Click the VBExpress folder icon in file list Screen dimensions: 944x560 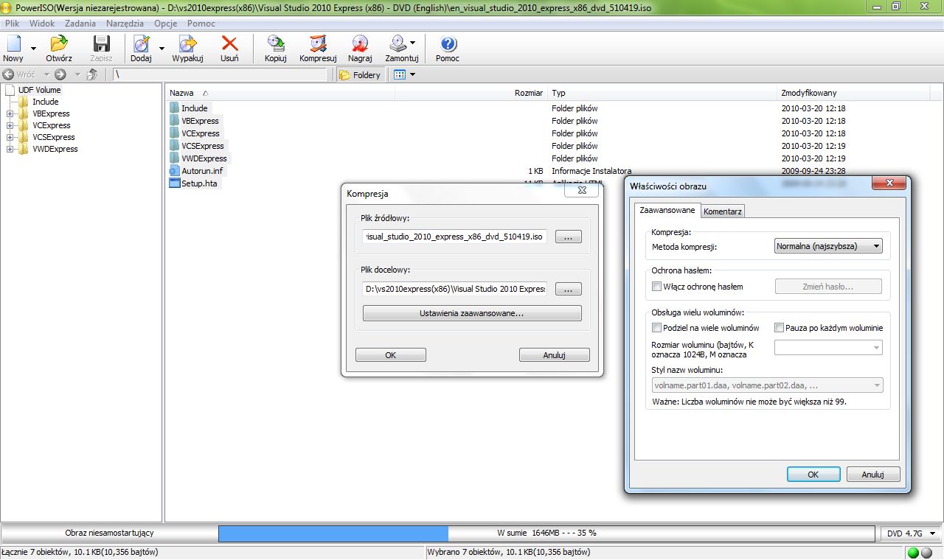[x=175, y=121]
